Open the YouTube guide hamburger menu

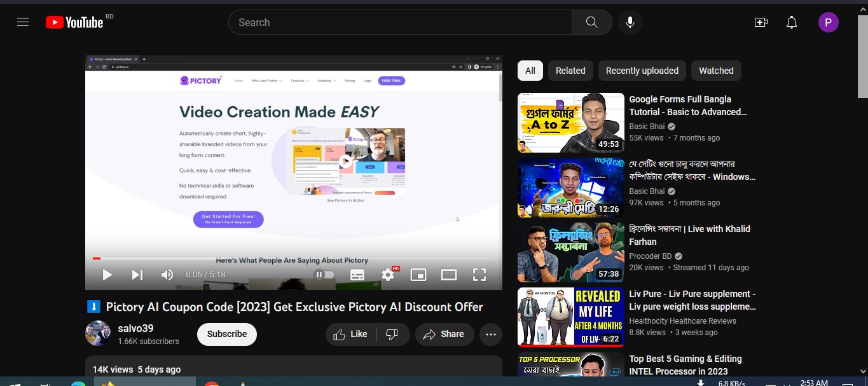point(23,22)
